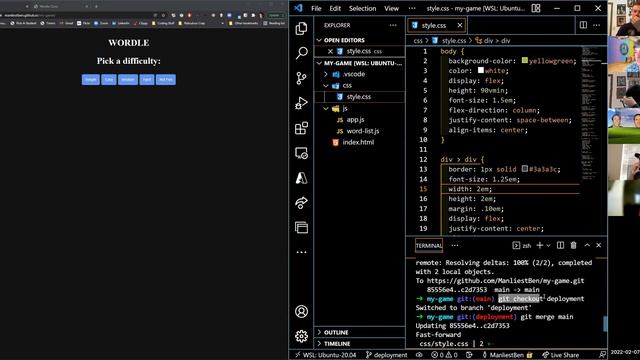Click ManliestBen in the status bar

coord(507,355)
